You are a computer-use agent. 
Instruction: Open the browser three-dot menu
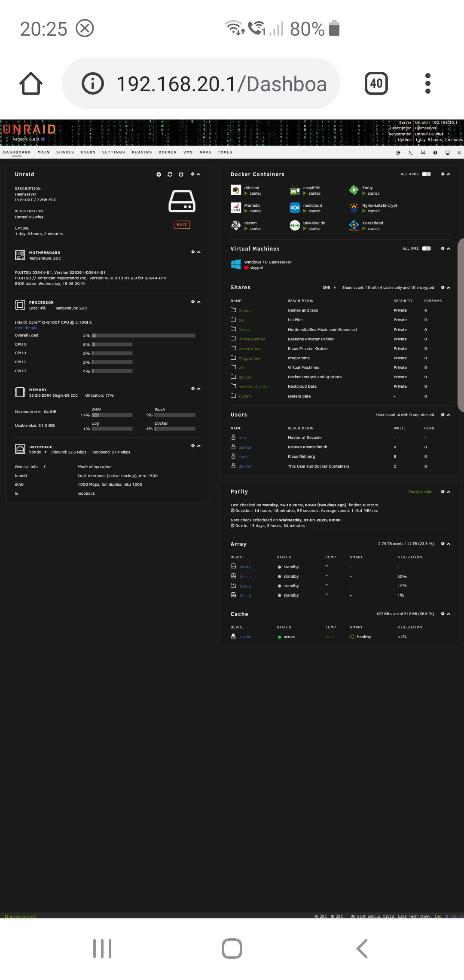[427, 83]
